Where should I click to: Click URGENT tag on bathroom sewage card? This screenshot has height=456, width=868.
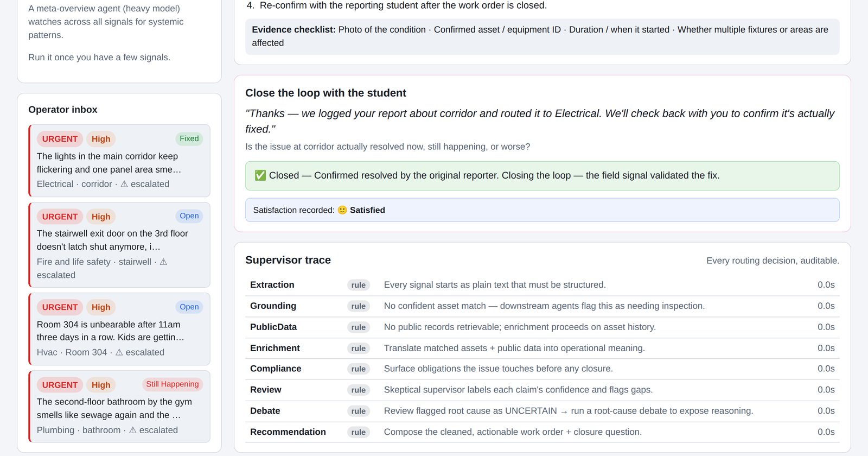(60, 385)
